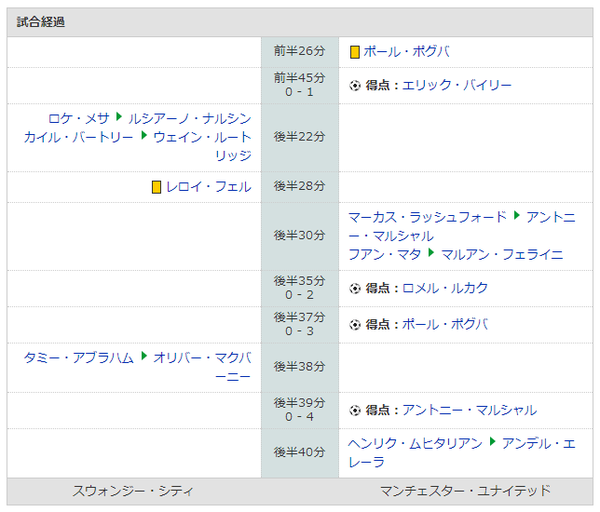Click the 後半22分 time cell
Image resolution: width=600 pixels, height=512 pixels.
300,137
